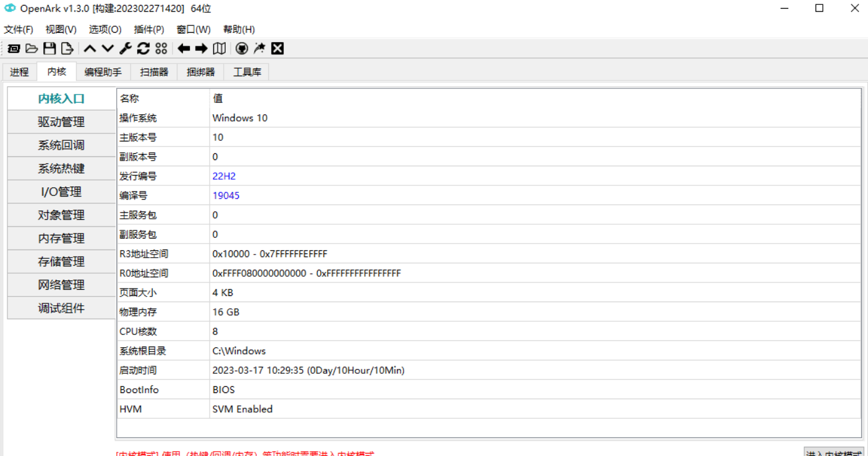The image size is (868, 456).
Task: Launch the console toolbar icon
Action: click(x=13, y=48)
